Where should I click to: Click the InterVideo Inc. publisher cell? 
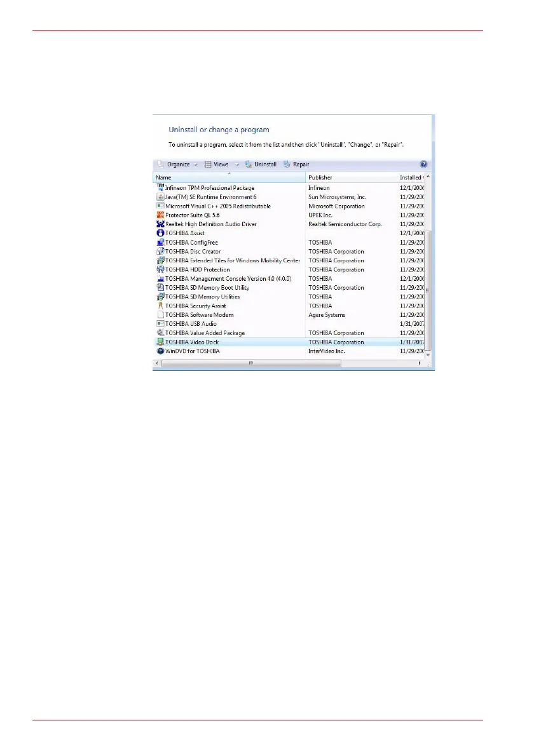[x=327, y=351]
